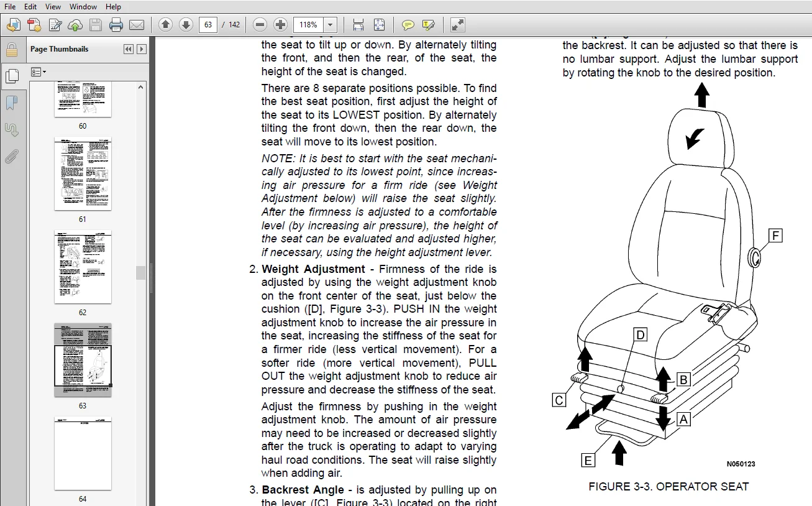Select the page 62 thumbnail
Screen dimensions: 812x506
[83, 267]
